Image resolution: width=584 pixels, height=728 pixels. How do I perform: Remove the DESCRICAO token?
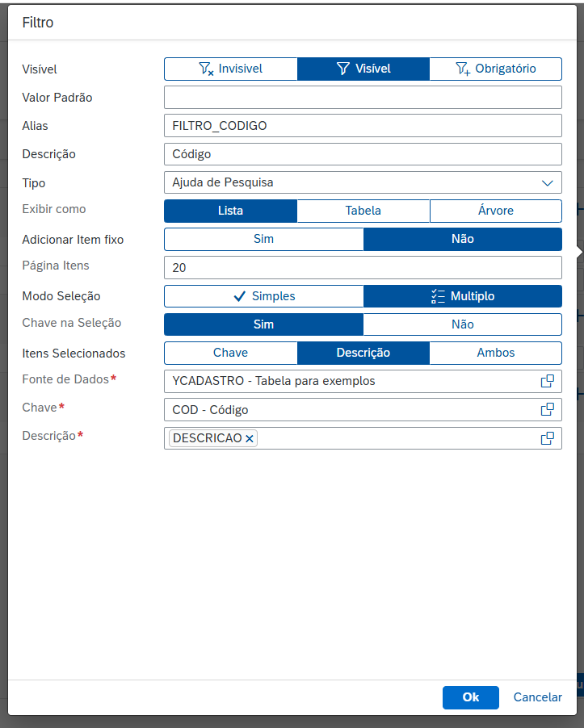[250, 438]
